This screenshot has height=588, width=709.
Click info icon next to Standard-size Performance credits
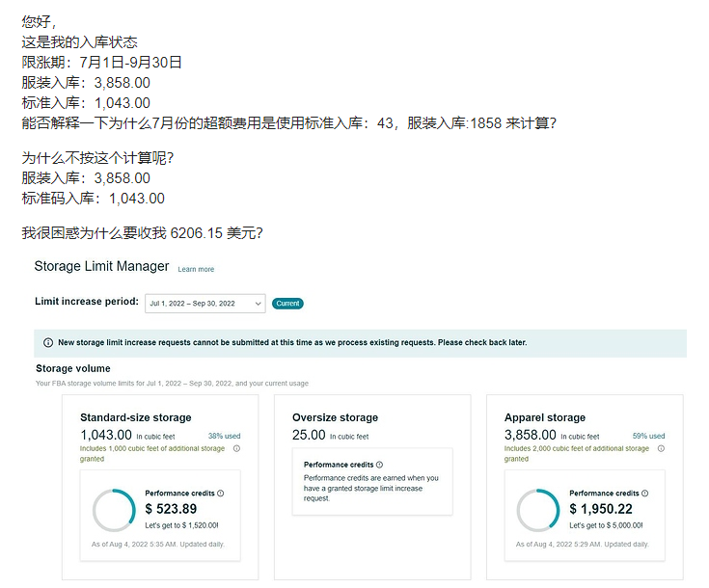click(x=220, y=494)
